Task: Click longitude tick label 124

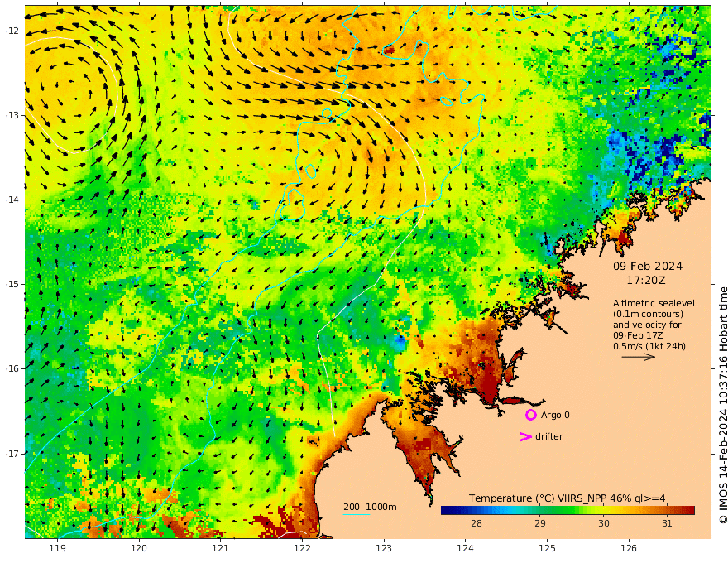Action: click(x=466, y=548)
